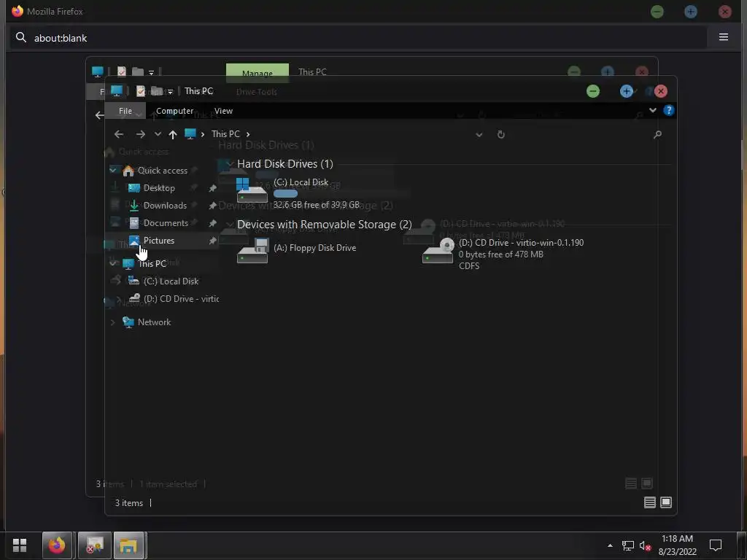The width and height of the screenshot is (747, 560).
Task: Select the (C:) Local Disk drive icon
Action: click(252, 190)
